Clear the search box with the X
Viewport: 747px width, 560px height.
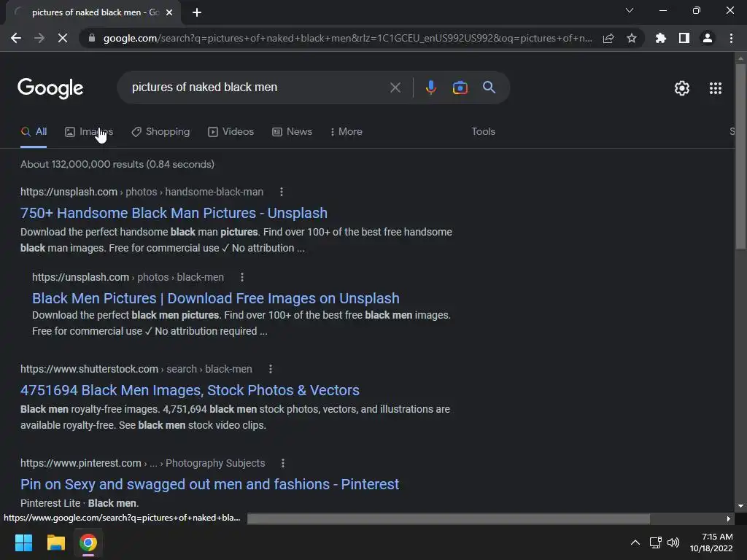tap(395, 87)
